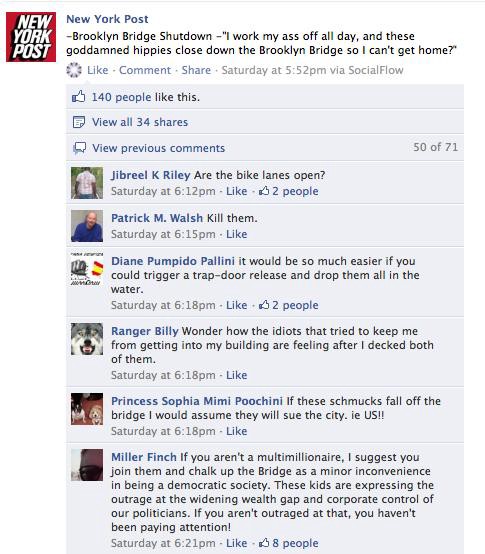
Task: Click the SocialFlow app icon under the post
Action: [x=74, y=70]
